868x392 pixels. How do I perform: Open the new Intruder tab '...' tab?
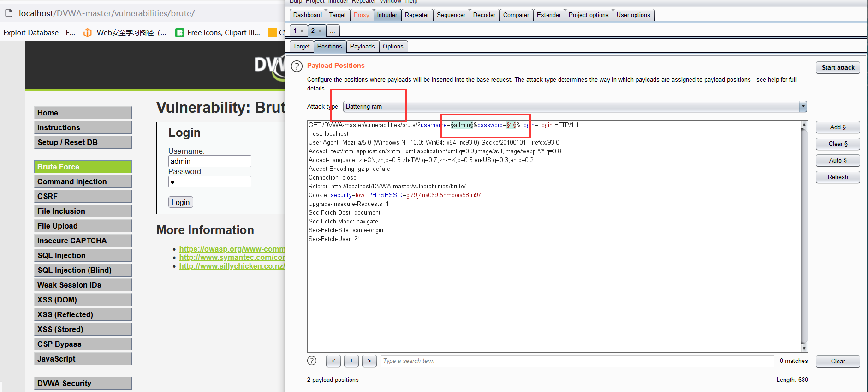[332, 31]
